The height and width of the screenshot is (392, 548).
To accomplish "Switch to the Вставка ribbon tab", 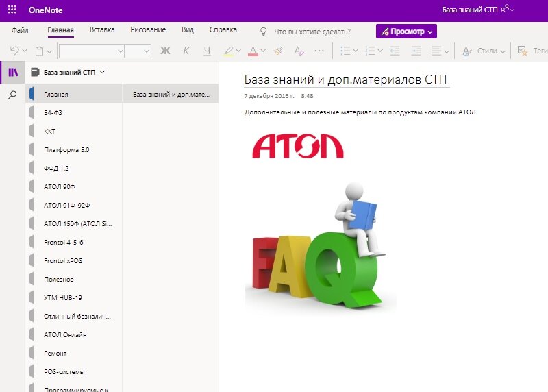I will (x=102, y=29).
